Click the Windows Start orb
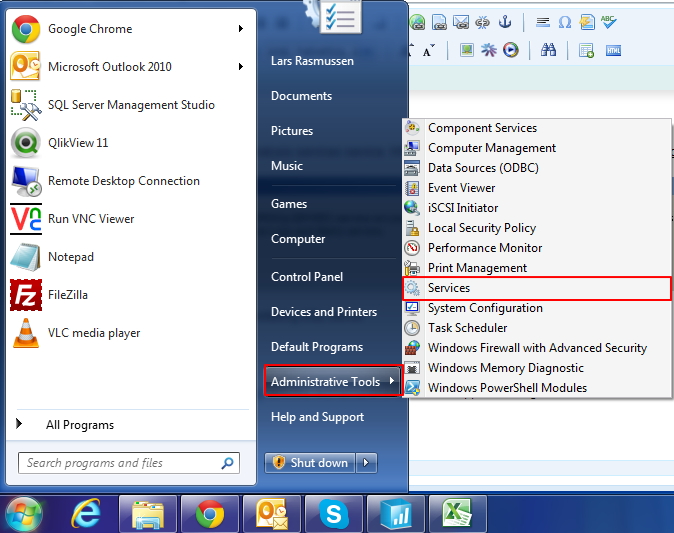The width and height of the screenshot is (674, 533). (x=24, y=515)
